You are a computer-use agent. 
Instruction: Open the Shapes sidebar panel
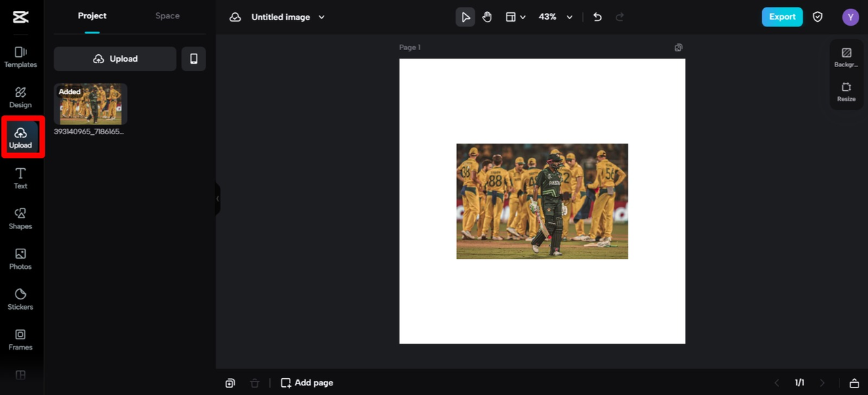click(20, 219)
